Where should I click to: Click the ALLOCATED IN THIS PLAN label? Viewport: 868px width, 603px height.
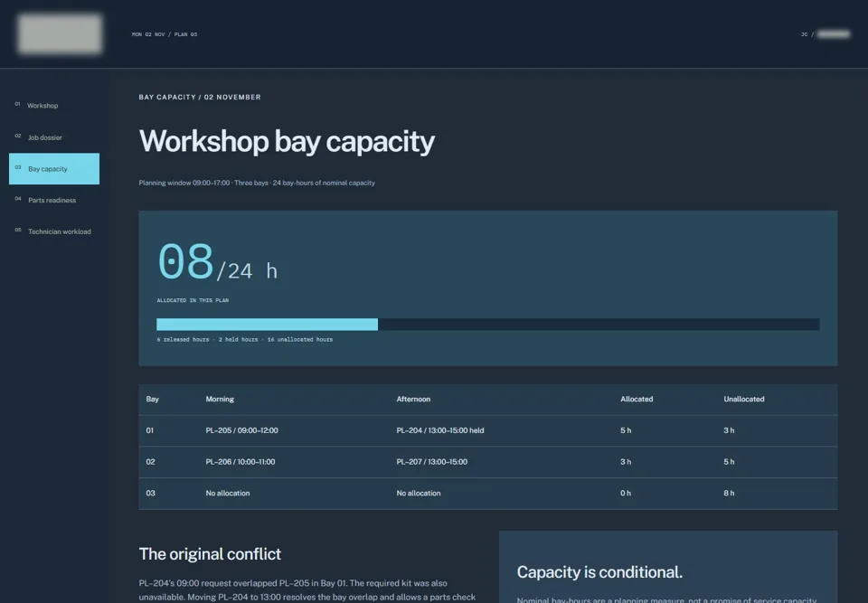193,300
